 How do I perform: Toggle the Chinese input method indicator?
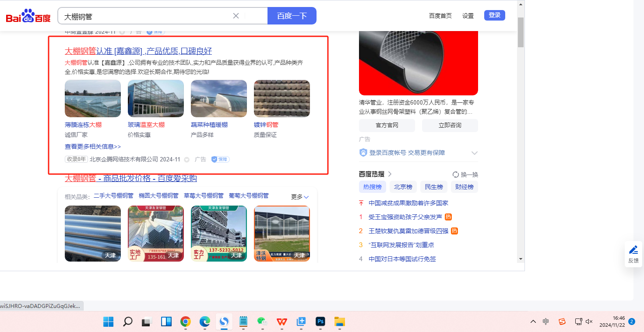coord(545,322)
